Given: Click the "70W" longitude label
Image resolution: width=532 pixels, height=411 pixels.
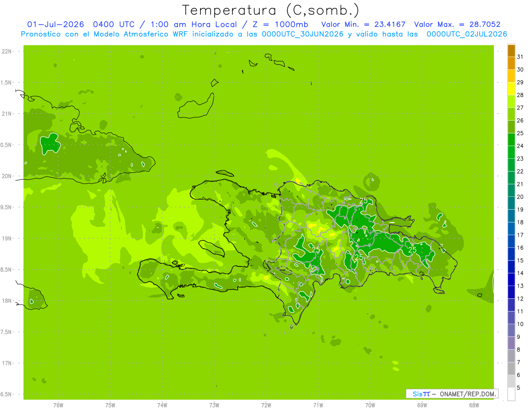Looking at the screenshot, I should coord(370,405).
